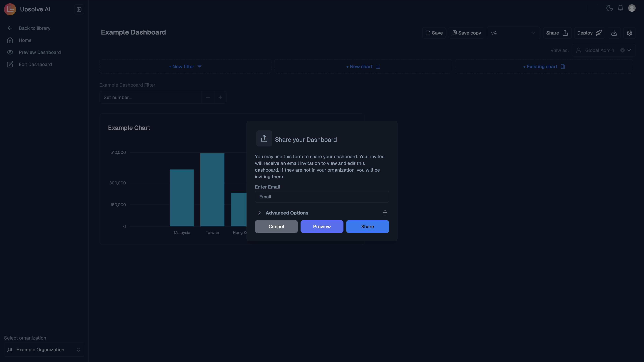
Task: Collapse the sidebar panel icon
Action: [x=79, y=10]
